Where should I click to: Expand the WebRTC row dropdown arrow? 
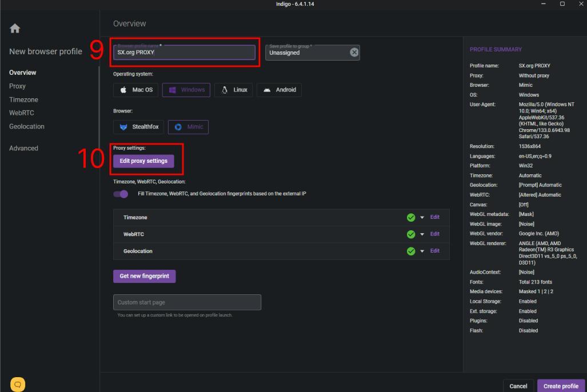pos(422,234)
